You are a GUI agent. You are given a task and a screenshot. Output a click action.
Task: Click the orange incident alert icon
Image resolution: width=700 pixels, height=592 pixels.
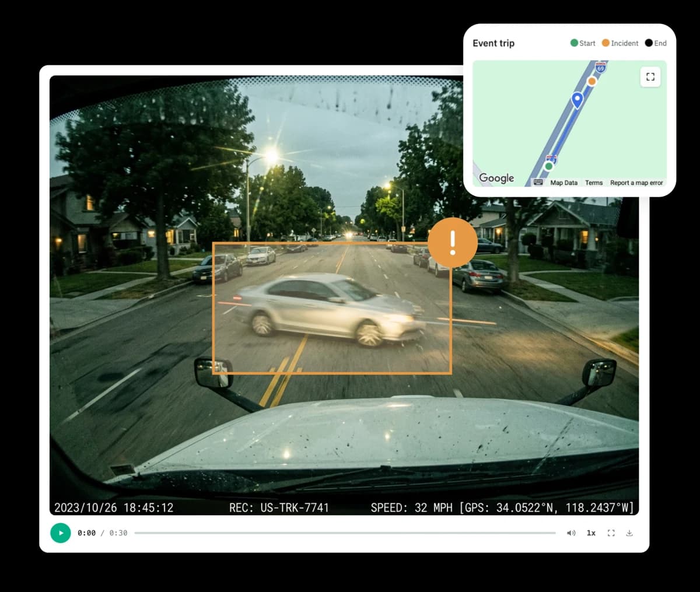[x=453, y=242]
